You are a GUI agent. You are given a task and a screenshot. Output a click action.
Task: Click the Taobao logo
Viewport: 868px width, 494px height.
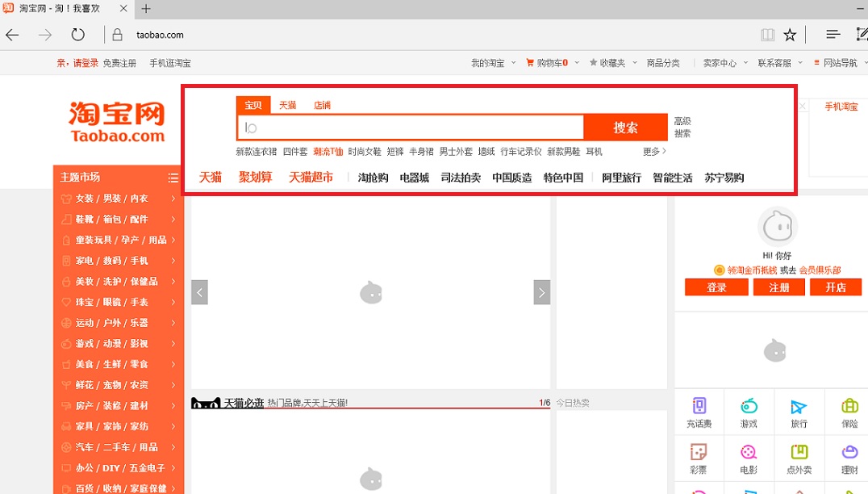117,122
